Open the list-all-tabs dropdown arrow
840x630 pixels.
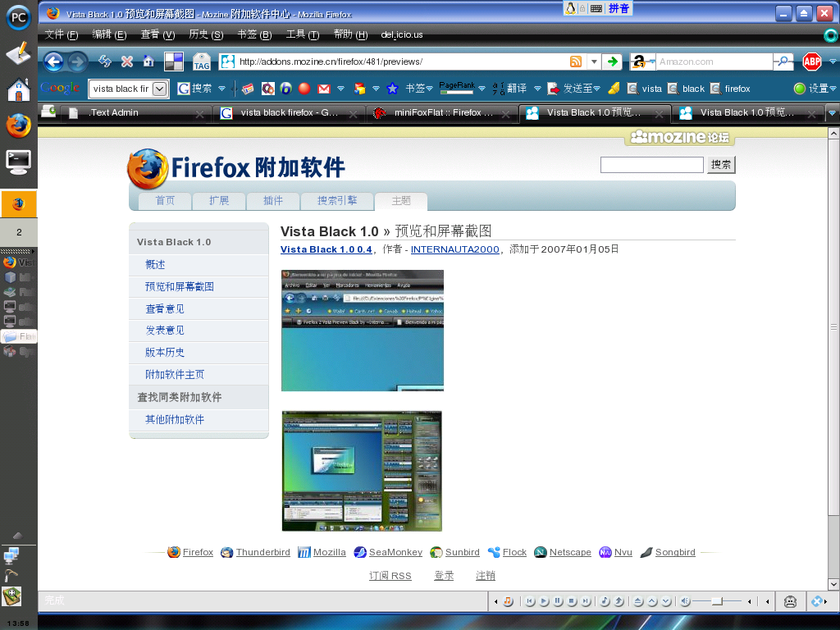[x=832, y=113]
